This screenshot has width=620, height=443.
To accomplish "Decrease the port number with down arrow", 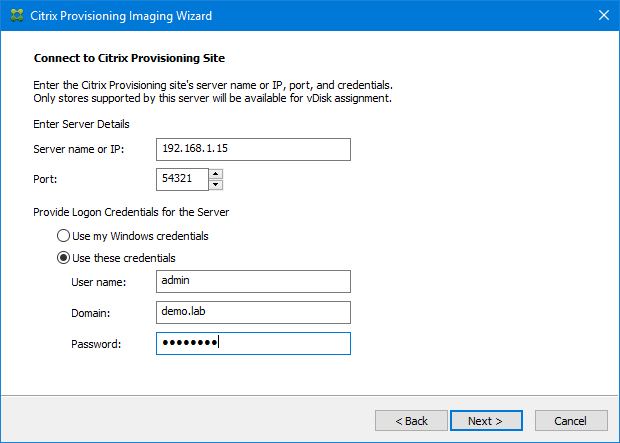I will pyautogui.click(x=215, y=185).
